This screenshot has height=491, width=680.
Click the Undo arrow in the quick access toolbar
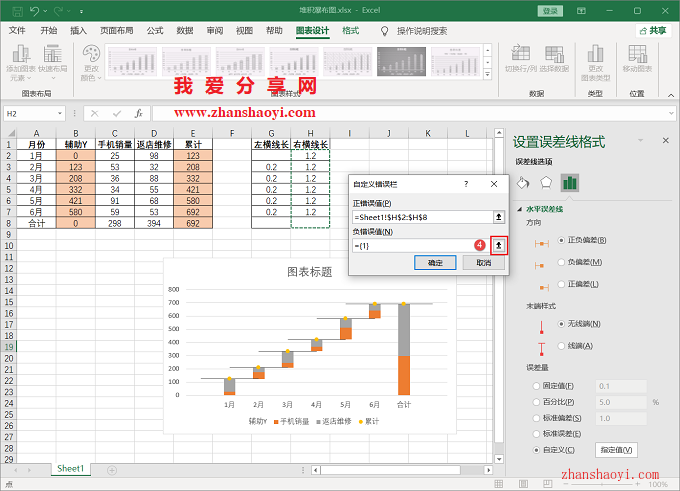pyautogui.click(x=35, y=11)
